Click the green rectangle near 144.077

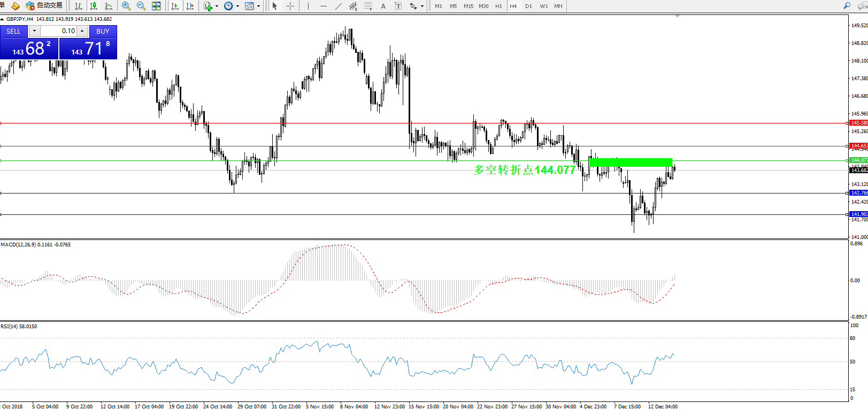pos(630,162)
